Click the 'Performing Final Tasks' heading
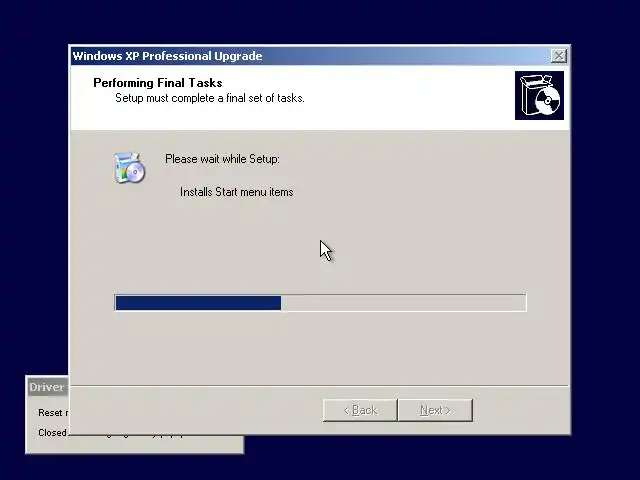640x480 pixels. [x=158, y=83]
